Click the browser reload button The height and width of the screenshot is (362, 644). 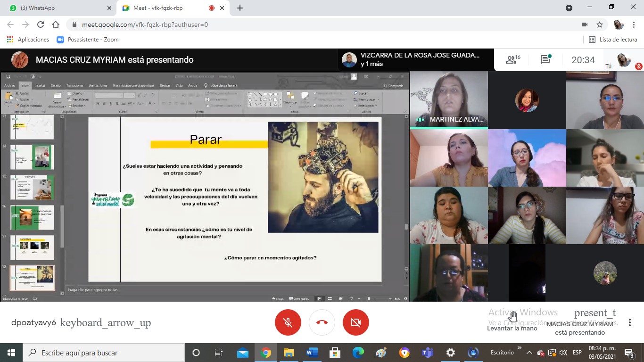(41, 25)
